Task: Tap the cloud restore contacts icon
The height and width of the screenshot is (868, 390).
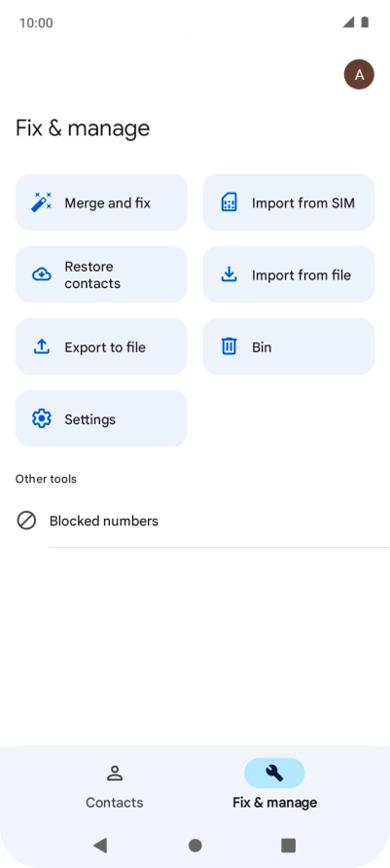Action: (42, 274)
